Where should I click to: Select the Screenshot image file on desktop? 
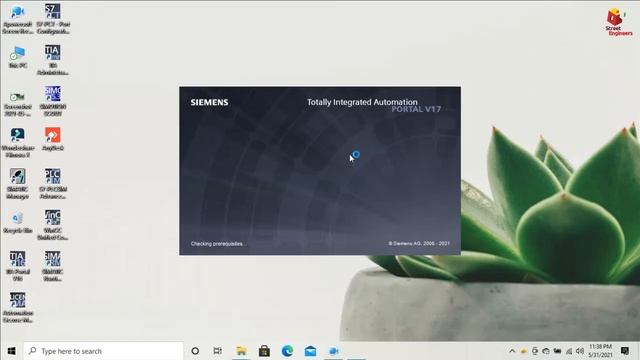(x=18, y=104)
